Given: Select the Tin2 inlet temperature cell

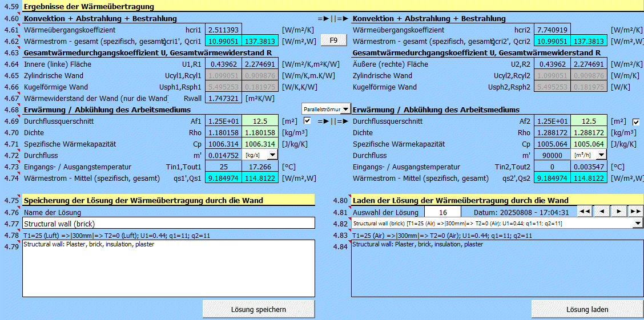Looking at the screenshot, I should (x=552, y=167).
